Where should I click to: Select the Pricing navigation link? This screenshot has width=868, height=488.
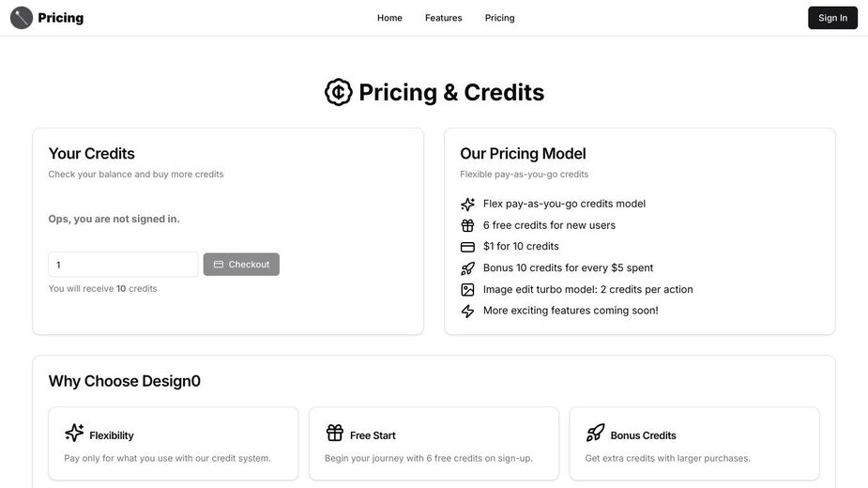[x=500, y=18]
